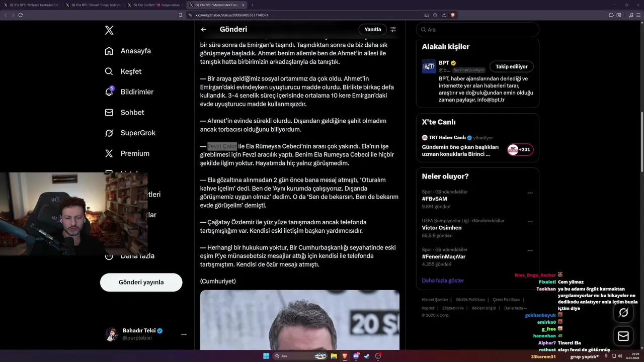Open the Bahadır Telci account avatar

point(112,334)
